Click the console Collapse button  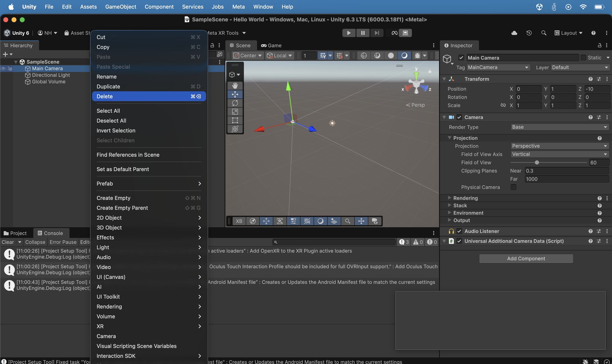pos(35,242)
